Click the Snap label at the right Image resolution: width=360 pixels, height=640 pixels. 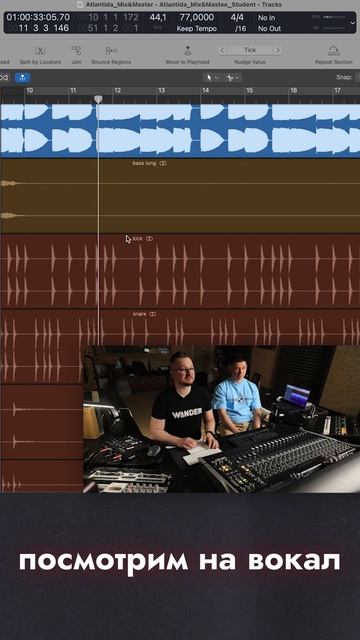pyautogui.click(x=344, y=77)
